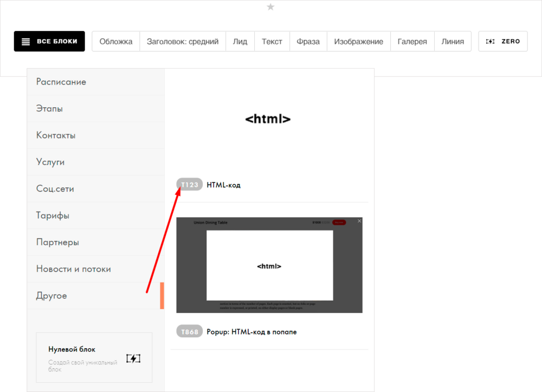This screenshot has width=542, height=392.
Task: Insert the Линия quick block
Action: click(x=453, y=41)
